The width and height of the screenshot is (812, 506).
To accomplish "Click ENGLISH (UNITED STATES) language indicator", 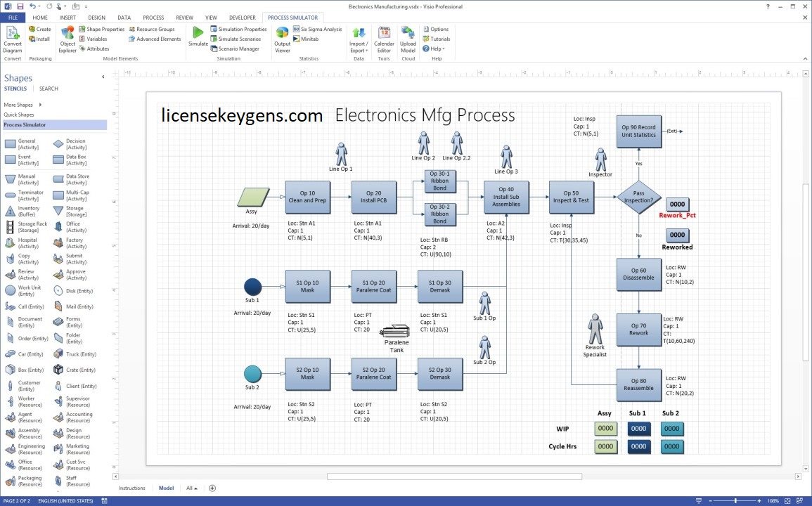I will pos(65,501).
